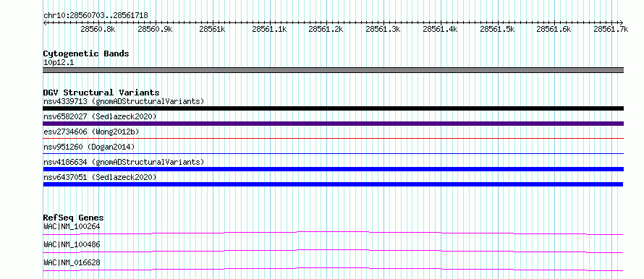Select the blue nsv4186634 variant bar
Image resolution: width=644 pixels, height=279 pixels.
pyautogui.click(x=334, y=169)
